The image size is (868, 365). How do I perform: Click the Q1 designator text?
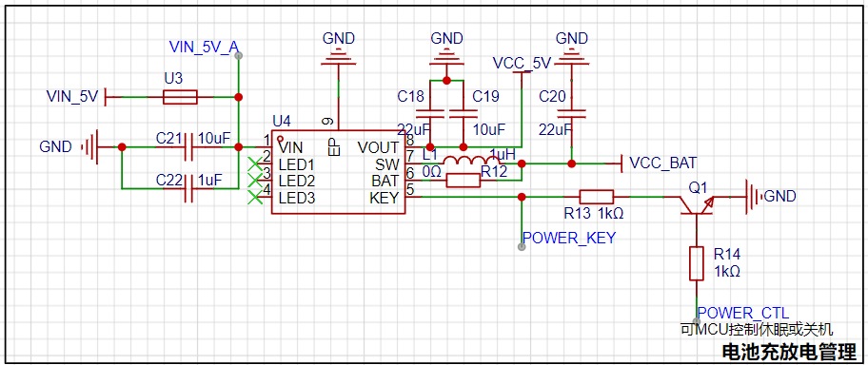(698, 188)
